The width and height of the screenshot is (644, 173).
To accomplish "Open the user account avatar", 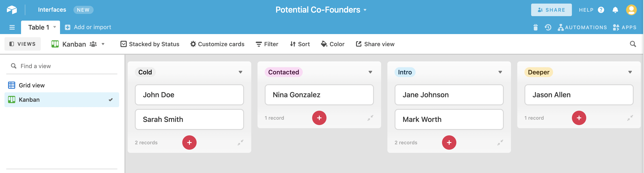I will [631, 10].
